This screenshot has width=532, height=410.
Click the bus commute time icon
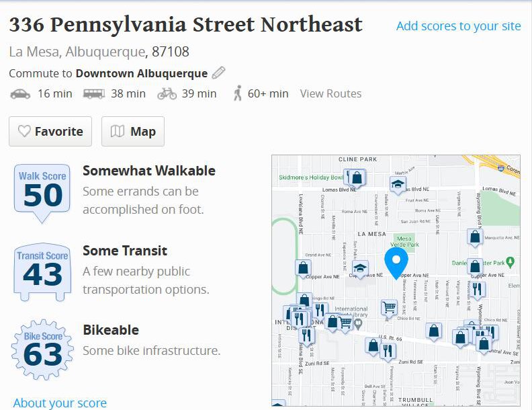pyautogui.click(x=94, y=93)
